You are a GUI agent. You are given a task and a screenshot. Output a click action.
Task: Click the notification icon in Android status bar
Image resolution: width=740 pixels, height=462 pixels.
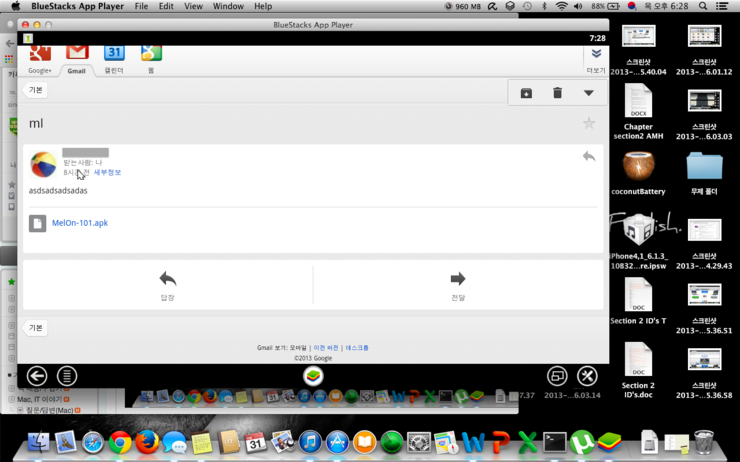(x=28, y=38)
